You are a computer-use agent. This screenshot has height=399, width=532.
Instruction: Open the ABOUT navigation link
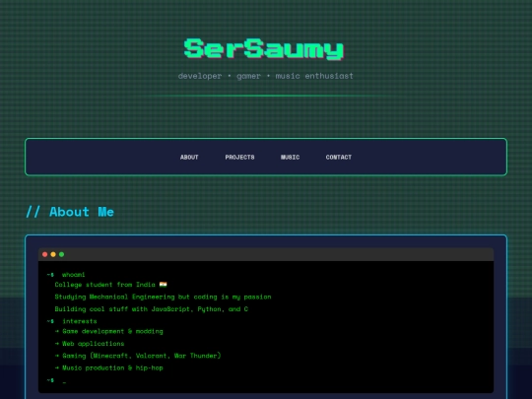[x=189, y=157]
